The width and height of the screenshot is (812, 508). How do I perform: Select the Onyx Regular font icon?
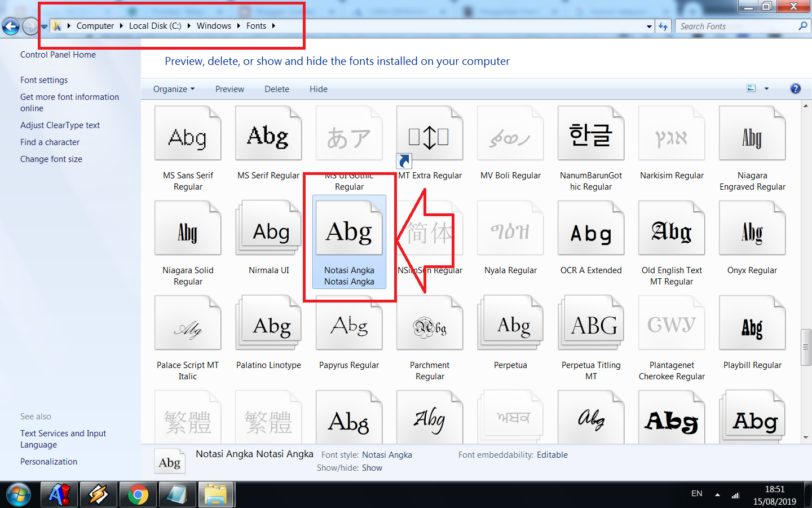752,229
